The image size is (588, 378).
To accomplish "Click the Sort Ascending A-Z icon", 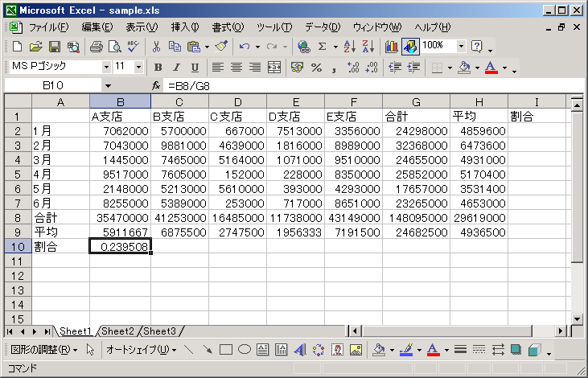I will coord(349,47).
